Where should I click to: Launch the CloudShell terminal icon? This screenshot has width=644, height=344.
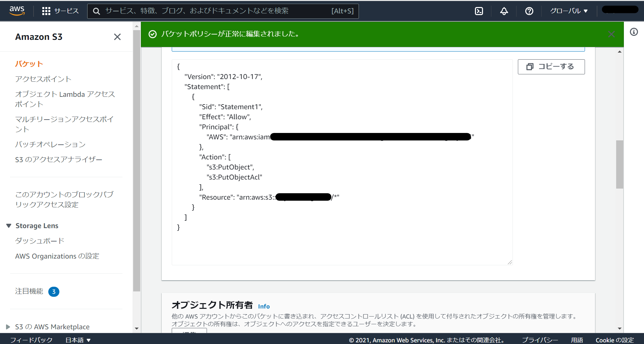[x=479, y=11]
